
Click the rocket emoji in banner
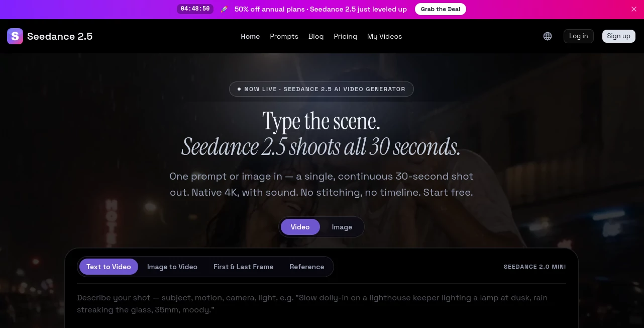coord(224,9)
